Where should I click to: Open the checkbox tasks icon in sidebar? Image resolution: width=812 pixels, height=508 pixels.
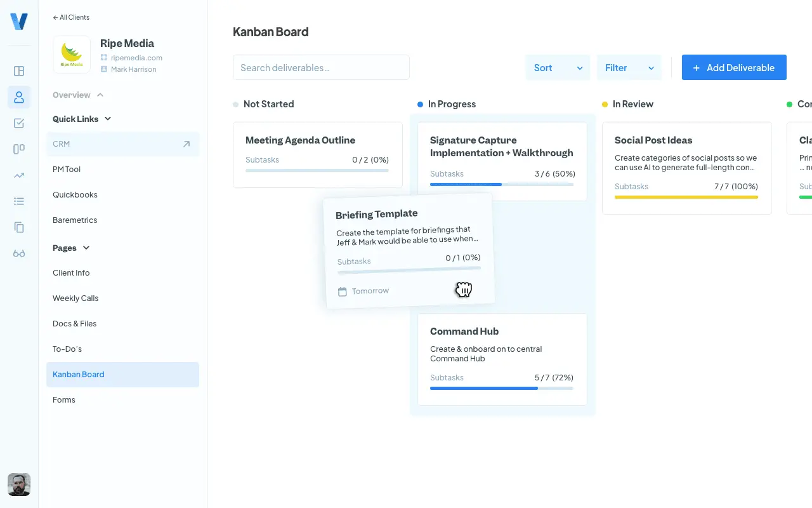pyautogui.click(x=19, y=123)
